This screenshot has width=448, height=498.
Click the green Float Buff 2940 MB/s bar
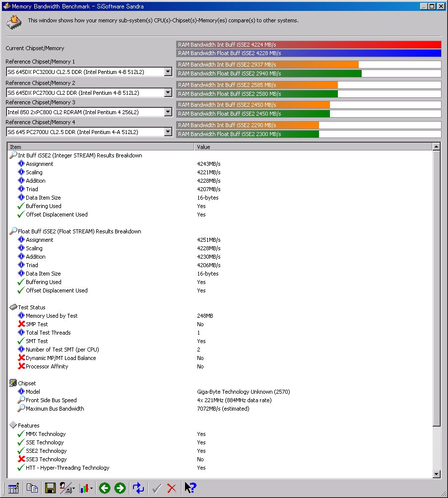269,73
